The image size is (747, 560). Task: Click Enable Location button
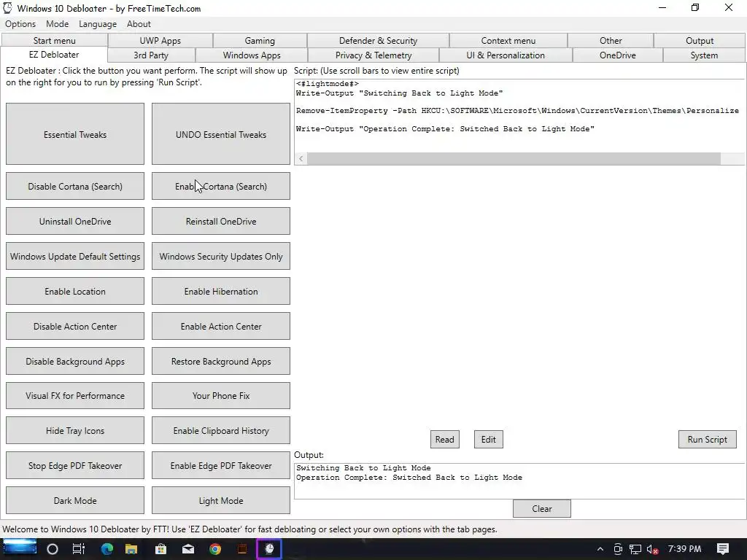(75, 291)
